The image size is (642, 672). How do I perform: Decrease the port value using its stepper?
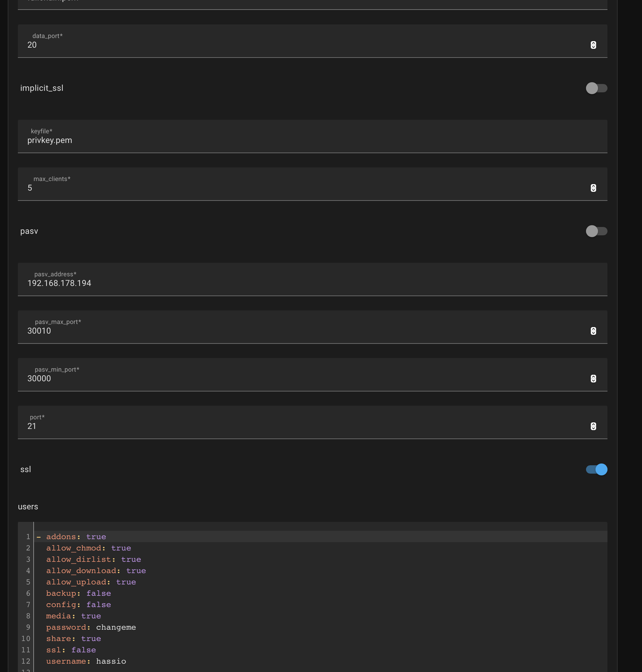tap(593, 428)
